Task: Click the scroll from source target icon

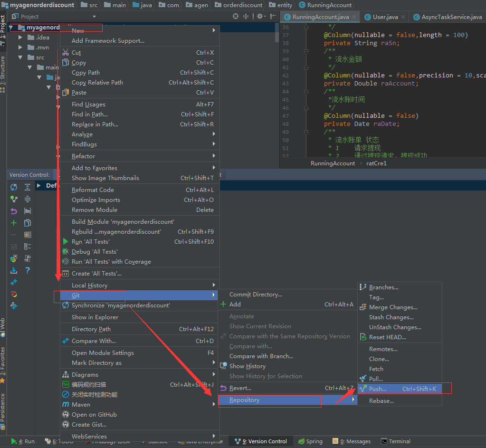Action: 236,17
